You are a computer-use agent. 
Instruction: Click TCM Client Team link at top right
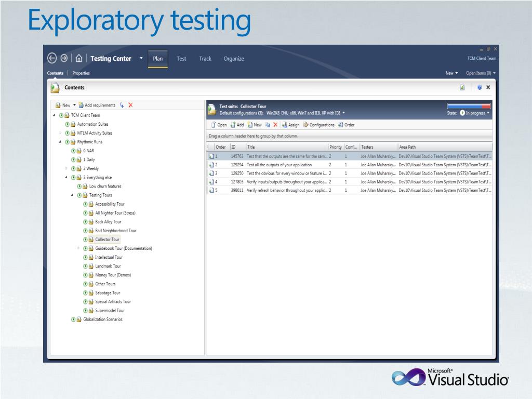coord(482,58)
